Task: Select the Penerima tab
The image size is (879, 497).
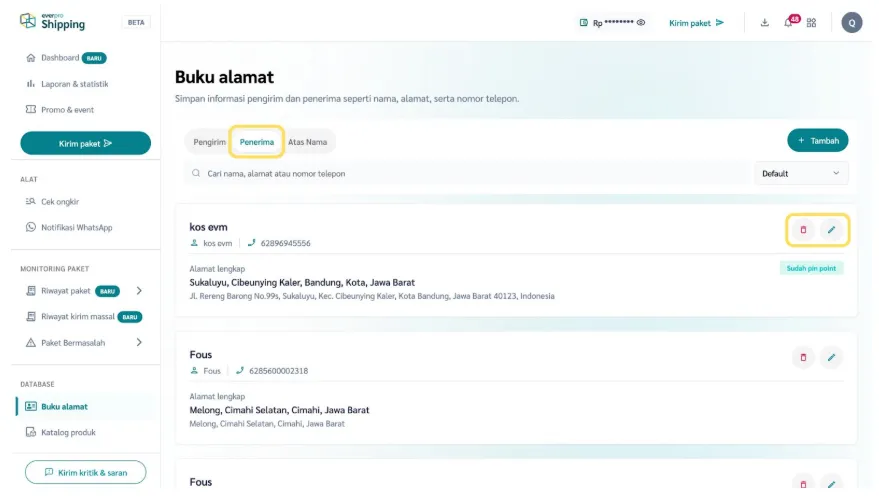Action: (257, 142)
